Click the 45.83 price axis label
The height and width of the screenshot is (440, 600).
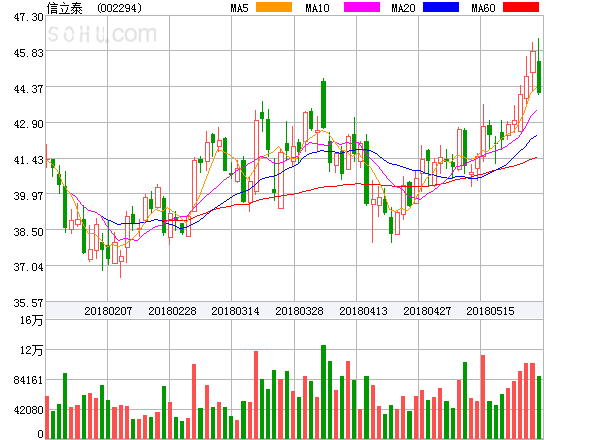[x=28, y=53]
